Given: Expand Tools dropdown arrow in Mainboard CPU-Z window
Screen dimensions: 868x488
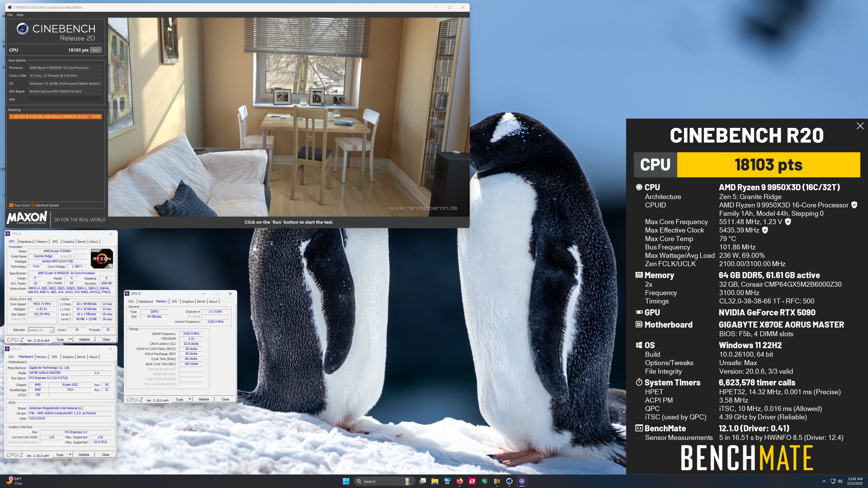Looking at the screenshot, I should [70, 455].
